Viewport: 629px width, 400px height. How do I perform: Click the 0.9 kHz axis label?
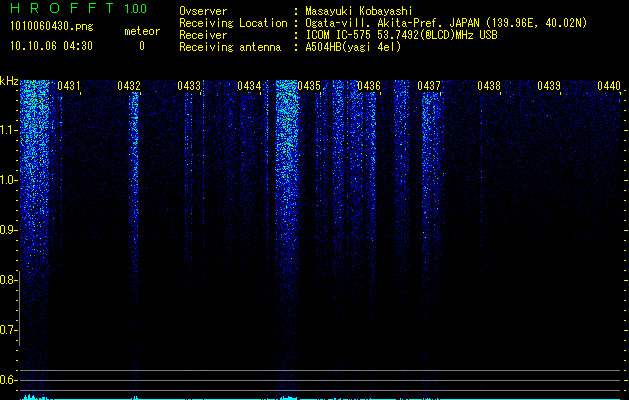(7, 230)
